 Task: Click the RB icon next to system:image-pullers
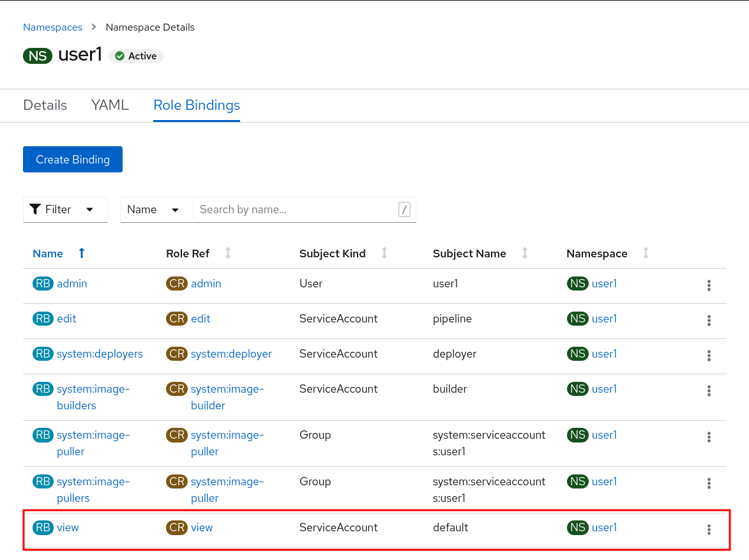[42, 481]
